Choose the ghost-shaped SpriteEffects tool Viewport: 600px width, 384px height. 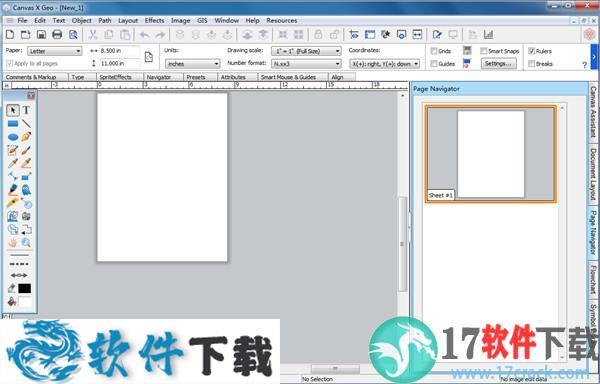coord(26,190)
